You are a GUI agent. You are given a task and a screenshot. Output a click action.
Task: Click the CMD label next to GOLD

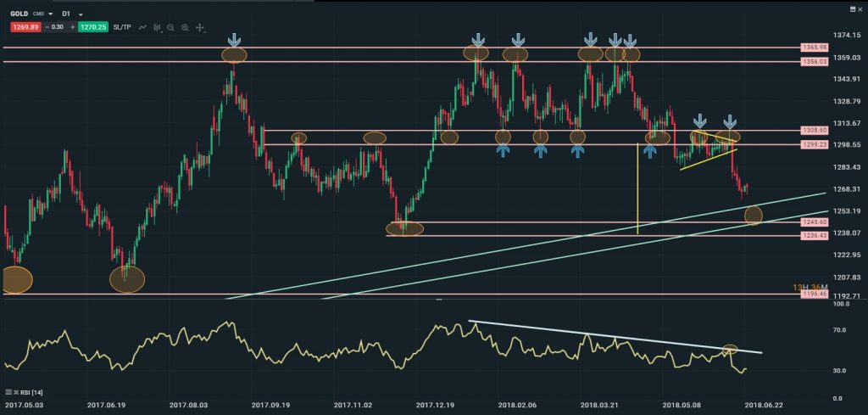point(38,14)
